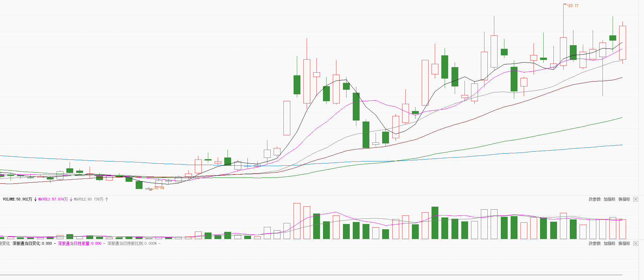
Task: Select the 深股通当日持股比例:0.000% label
Action: point(132,243)
